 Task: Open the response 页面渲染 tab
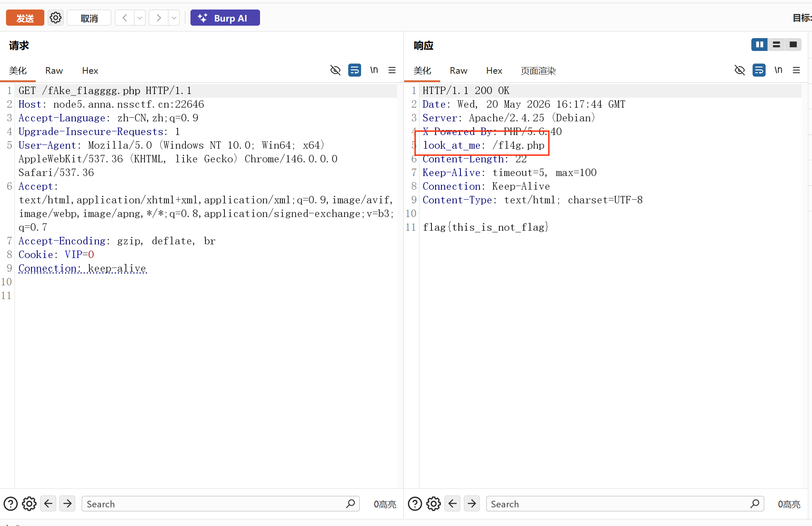[538, 70]
